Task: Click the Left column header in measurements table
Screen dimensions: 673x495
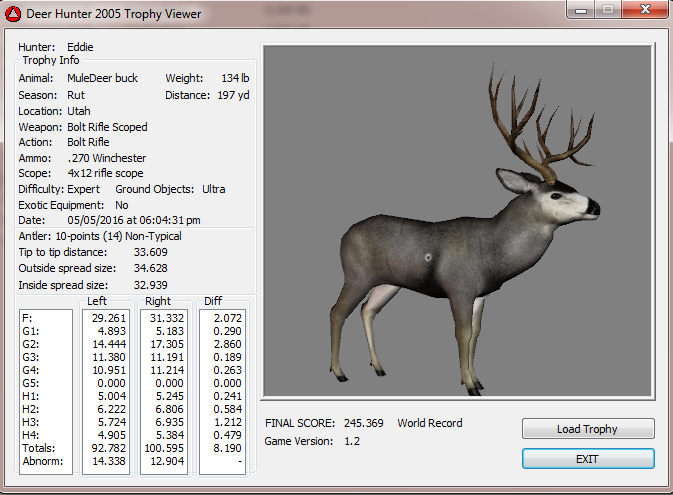Action: tap(98, 301)
